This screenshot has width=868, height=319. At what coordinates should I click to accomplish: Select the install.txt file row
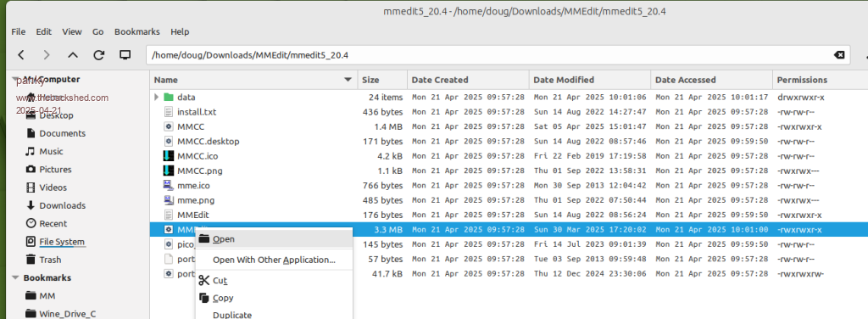pos(509,112)
